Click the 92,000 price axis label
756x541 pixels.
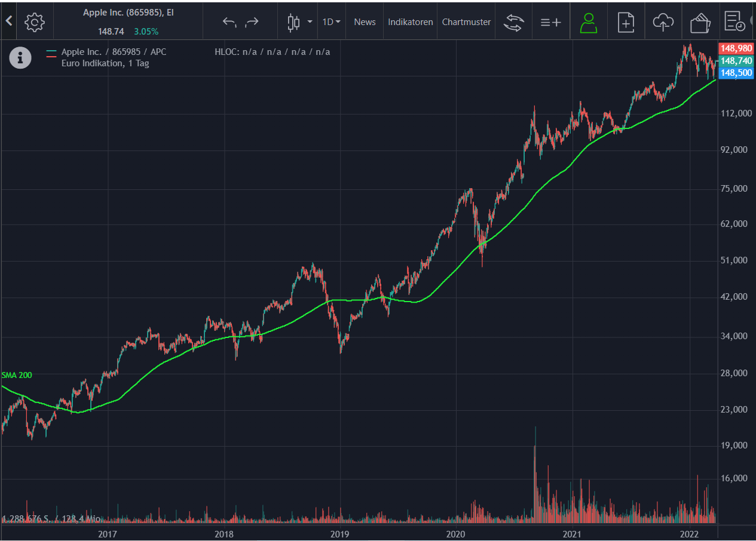pos(733,150)
